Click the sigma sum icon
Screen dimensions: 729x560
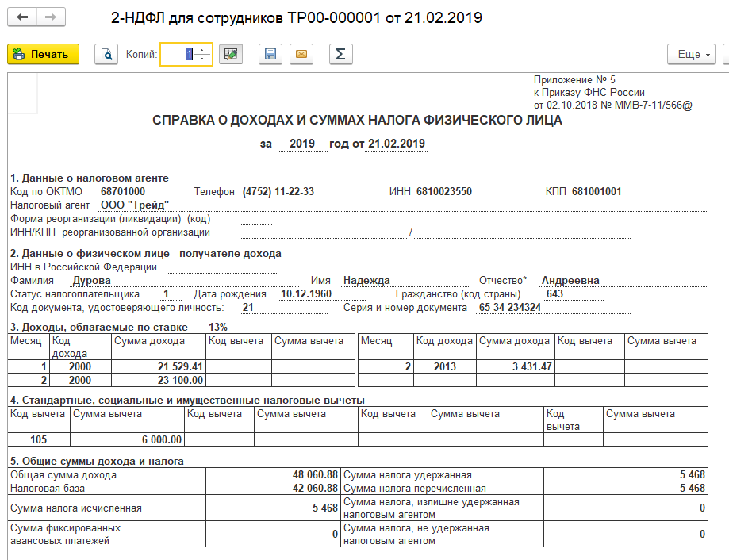click(341, 55)
